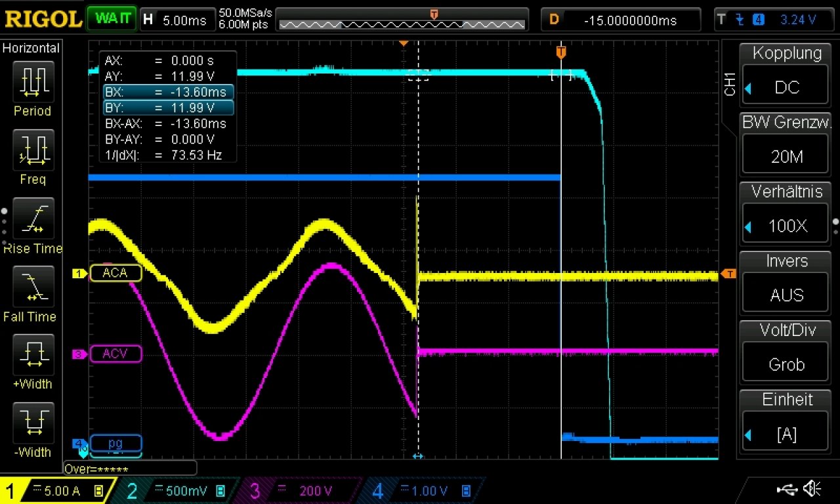The width and height of the screenshot is (840, 504).
Task: Select the Period measurement icon
Action: (x=33, y=82)
